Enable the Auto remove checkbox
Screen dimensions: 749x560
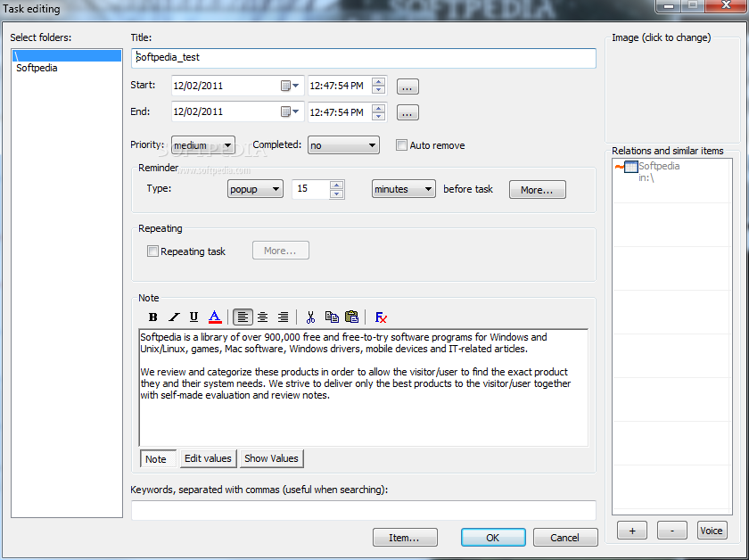401,144
